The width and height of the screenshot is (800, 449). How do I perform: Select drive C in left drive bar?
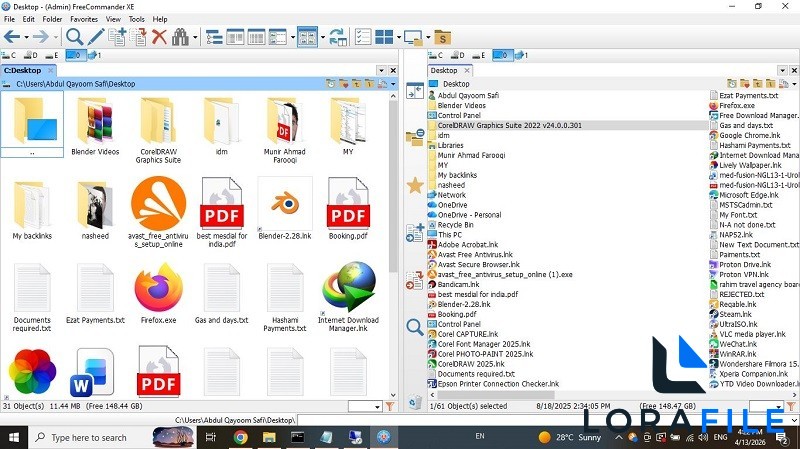pos(9,55)
